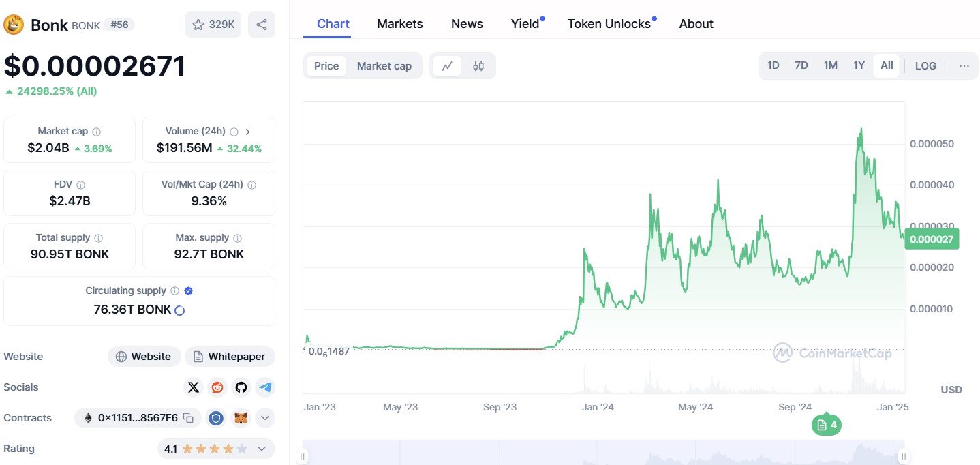Select the line chart icon
The image size is (980, 465).
(x=448, y=65)
